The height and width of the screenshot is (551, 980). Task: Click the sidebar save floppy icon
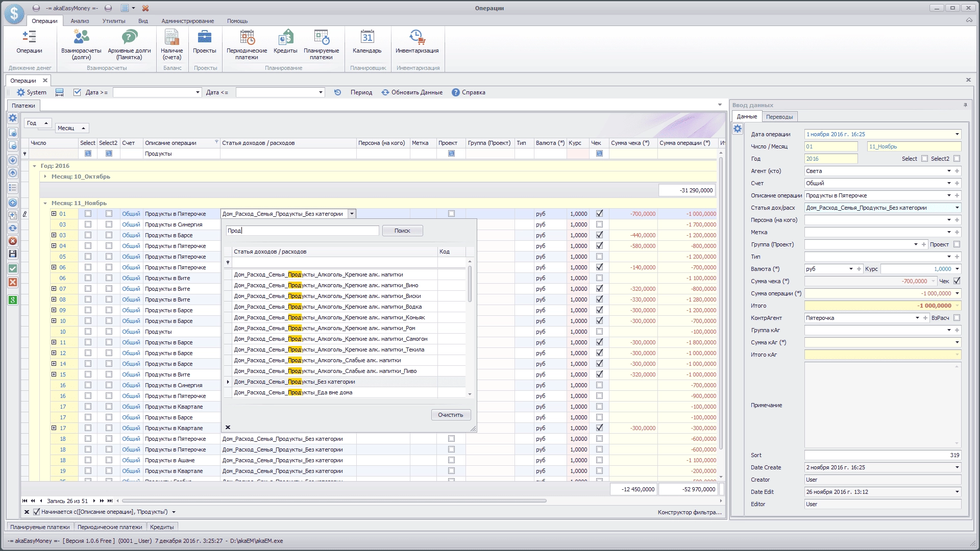coord(13,254)
